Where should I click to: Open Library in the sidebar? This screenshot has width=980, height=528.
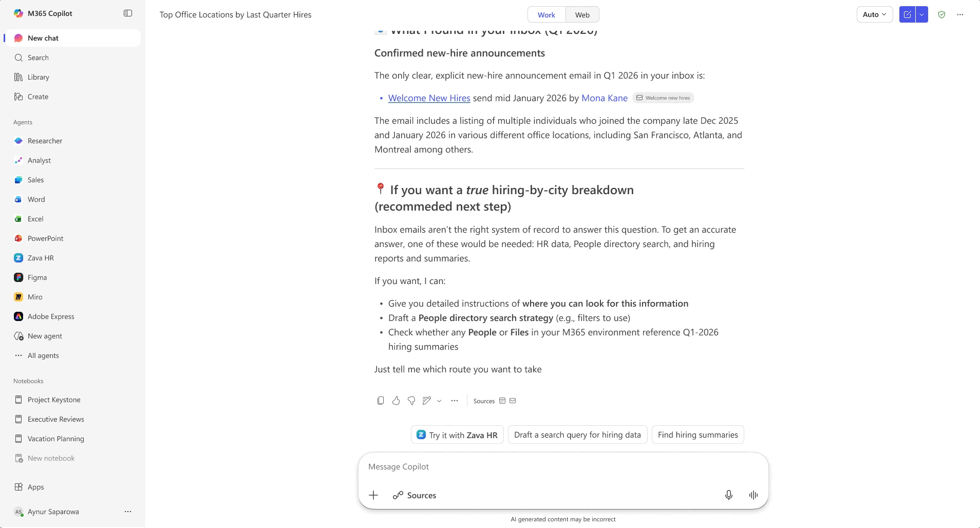tap(39, 77)
